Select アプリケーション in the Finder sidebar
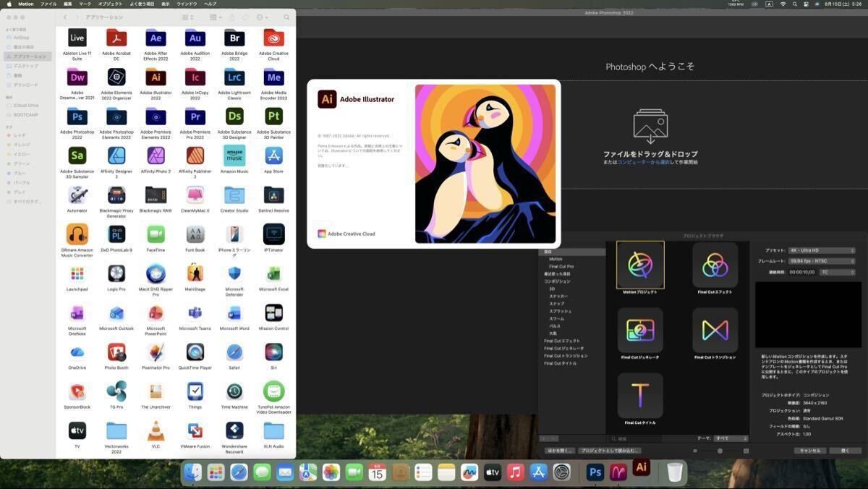This screenshot has width=868, height=489. click(27, 56)
